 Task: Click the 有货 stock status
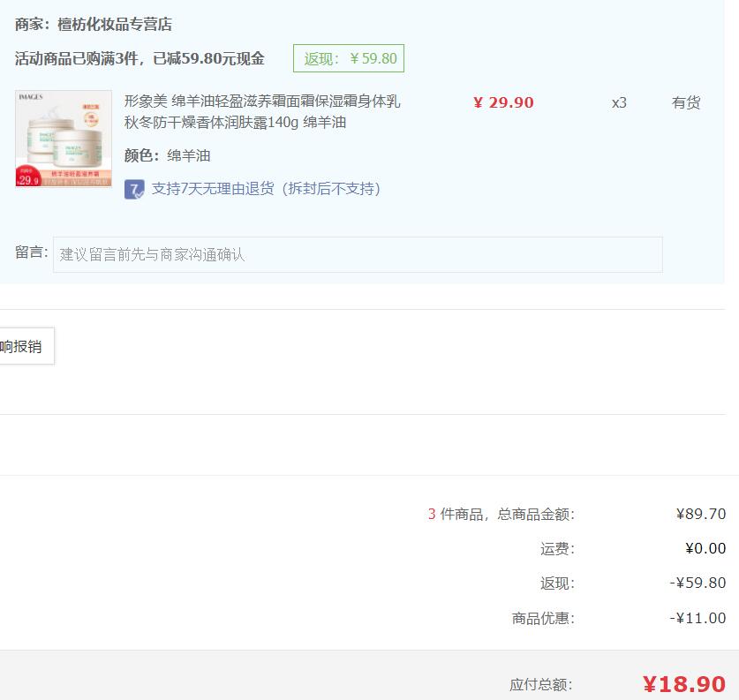pyautogui.click(x=686, y=102)
